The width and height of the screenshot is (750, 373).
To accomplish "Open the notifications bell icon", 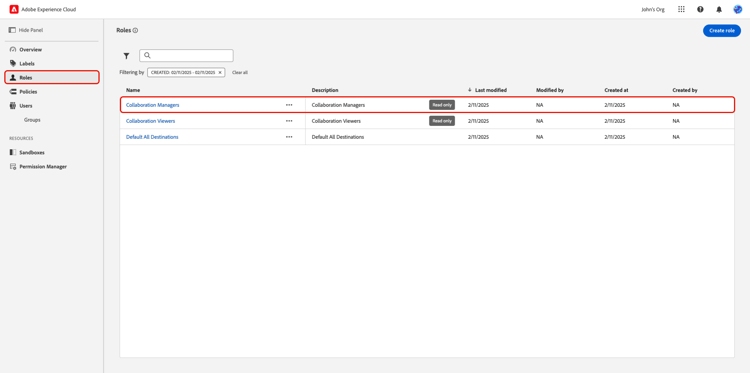I will [719, 9].
